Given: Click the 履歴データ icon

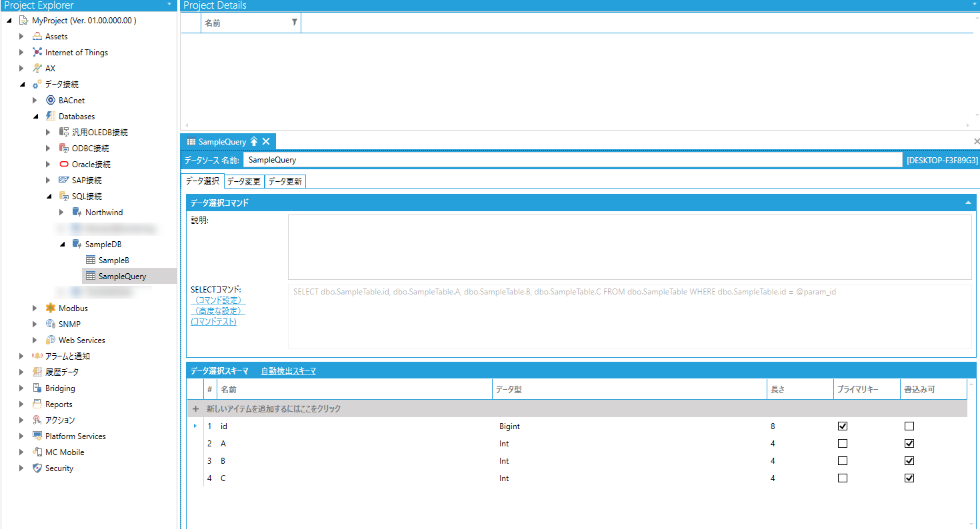Looking at the screenshot, I should [x=37, y=372].
